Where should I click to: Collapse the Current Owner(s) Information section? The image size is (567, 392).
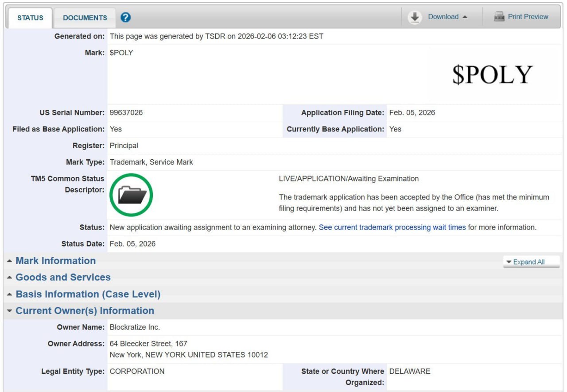point(85,311)
